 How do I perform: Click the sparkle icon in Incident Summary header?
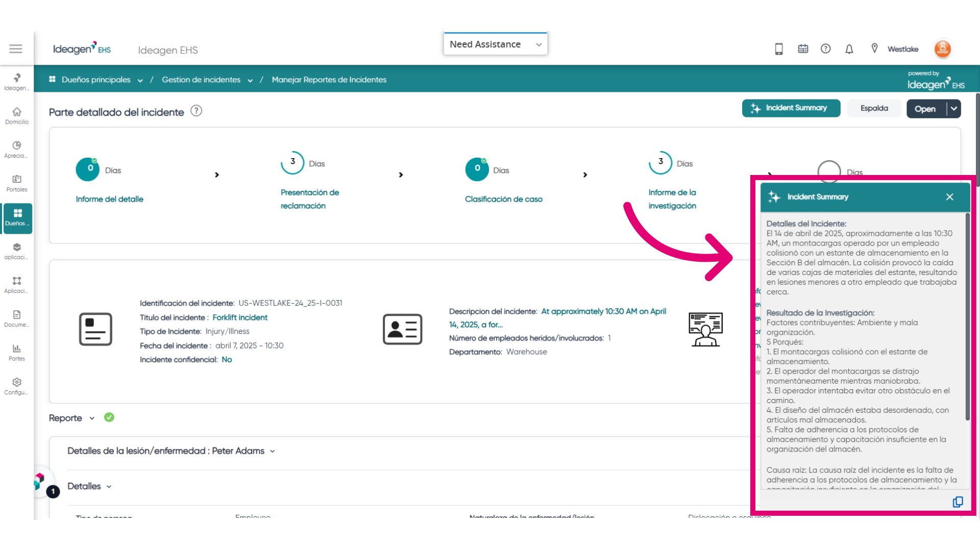click(x=774, y=197)
